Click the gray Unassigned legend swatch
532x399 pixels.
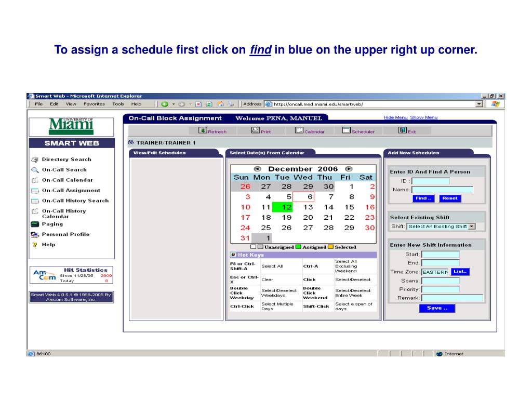tap(260, 247)
